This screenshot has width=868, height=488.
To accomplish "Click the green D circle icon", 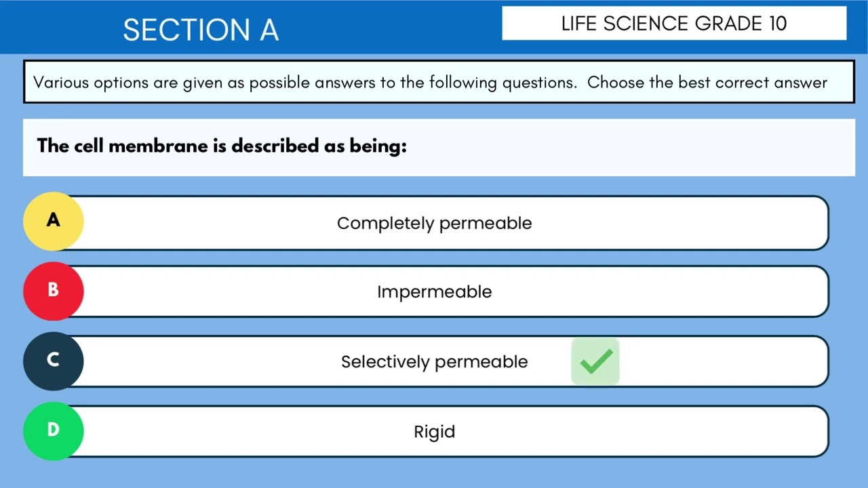I will click(53, 430).
